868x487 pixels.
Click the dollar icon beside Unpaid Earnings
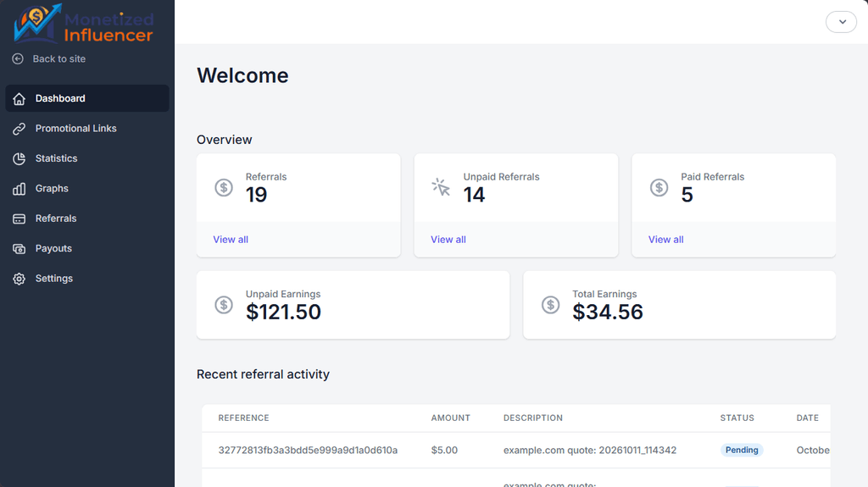224,304
